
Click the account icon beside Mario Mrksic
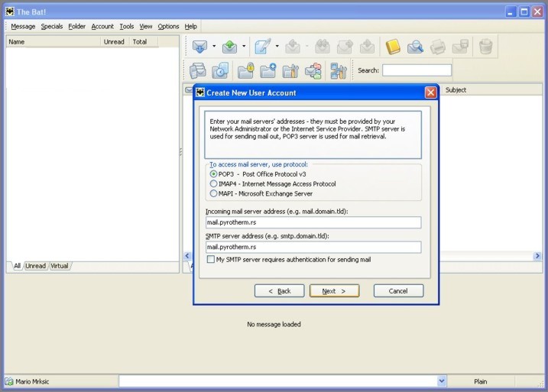point(9,381)
